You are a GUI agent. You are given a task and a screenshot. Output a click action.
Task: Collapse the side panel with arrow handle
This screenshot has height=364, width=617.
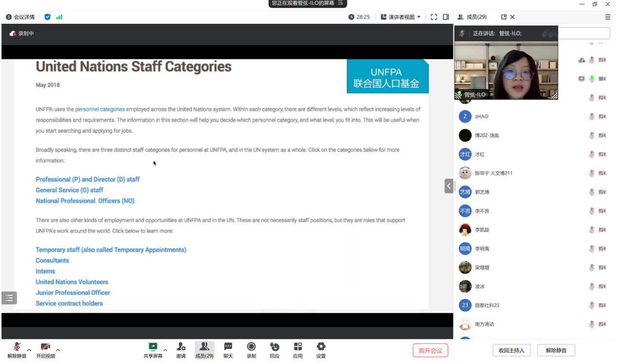pos(449,186)
